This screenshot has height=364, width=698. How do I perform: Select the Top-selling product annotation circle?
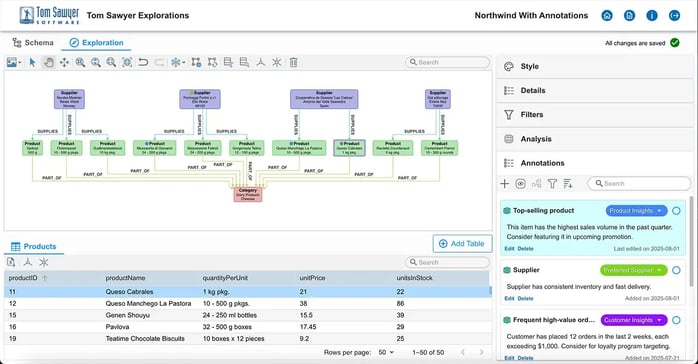click(x=676, y=211)
